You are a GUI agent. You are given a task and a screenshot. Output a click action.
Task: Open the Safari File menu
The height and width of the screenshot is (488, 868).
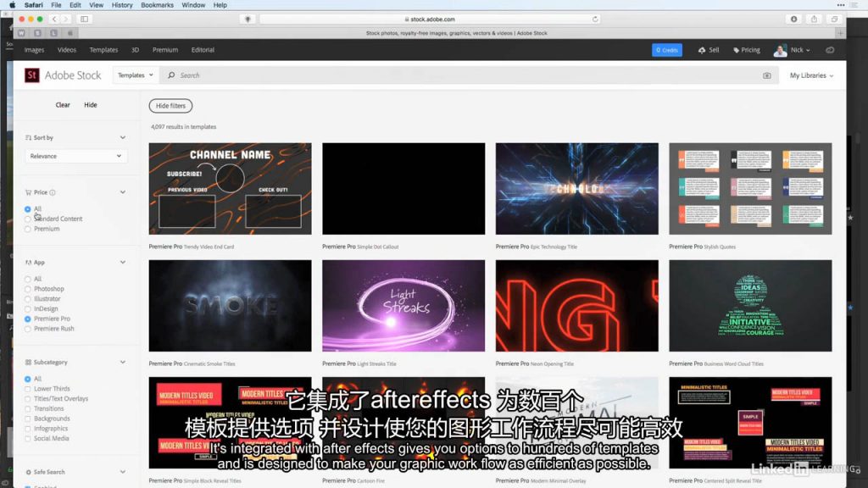point(56,5)
